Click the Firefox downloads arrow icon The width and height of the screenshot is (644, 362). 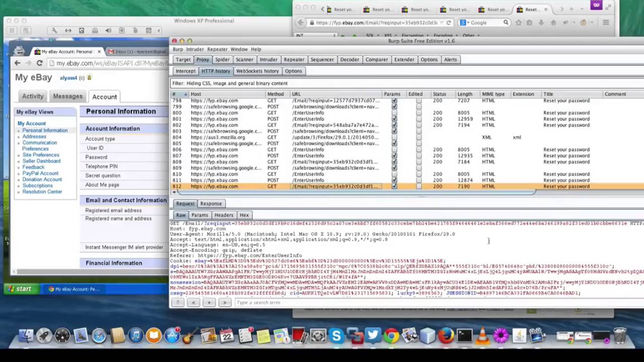[x=541, y=23]
